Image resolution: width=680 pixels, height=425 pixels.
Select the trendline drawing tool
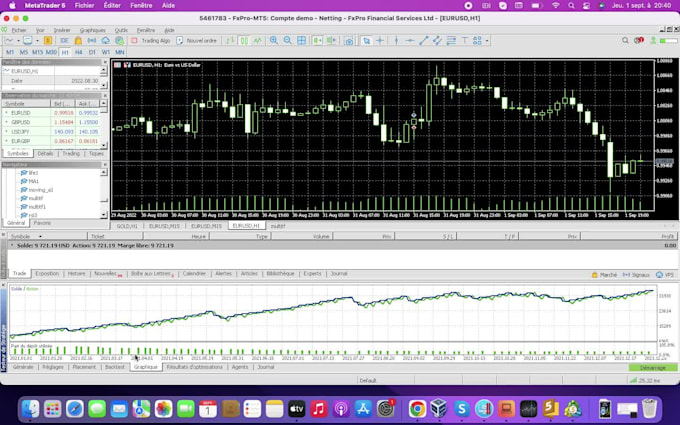coord(424,40)
